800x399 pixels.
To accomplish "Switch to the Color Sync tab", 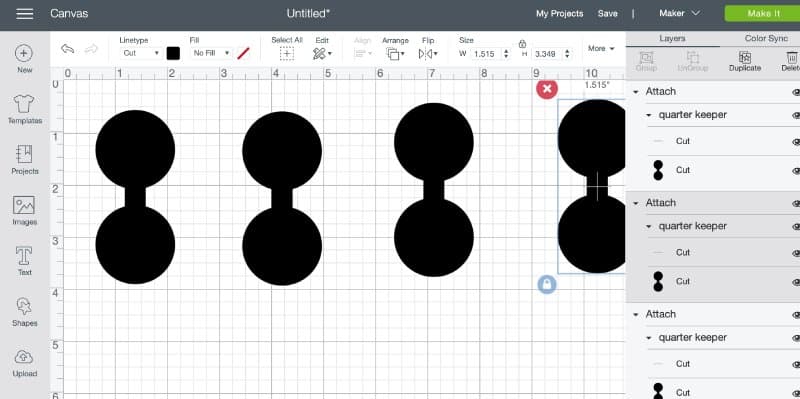I will (x=766, y=38).
